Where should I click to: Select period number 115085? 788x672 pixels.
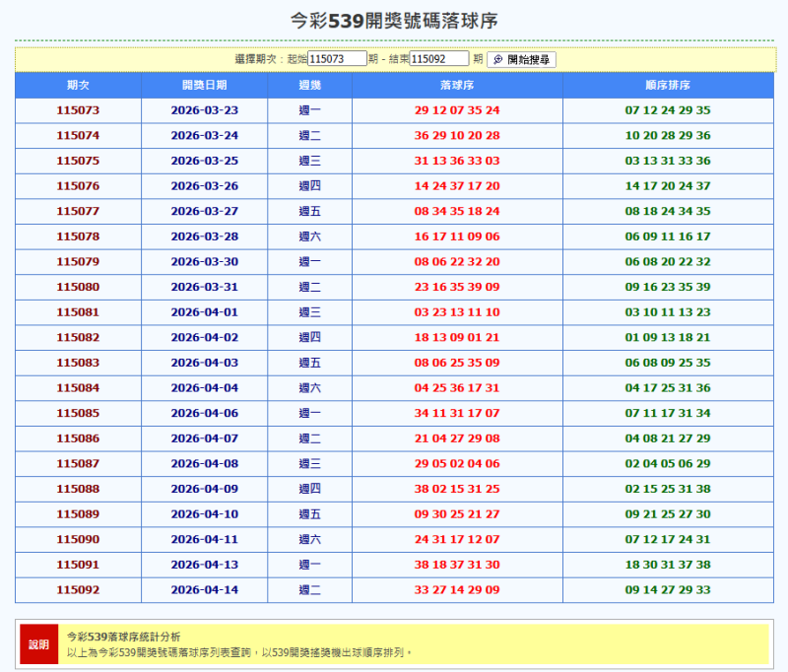pos(78,413)
